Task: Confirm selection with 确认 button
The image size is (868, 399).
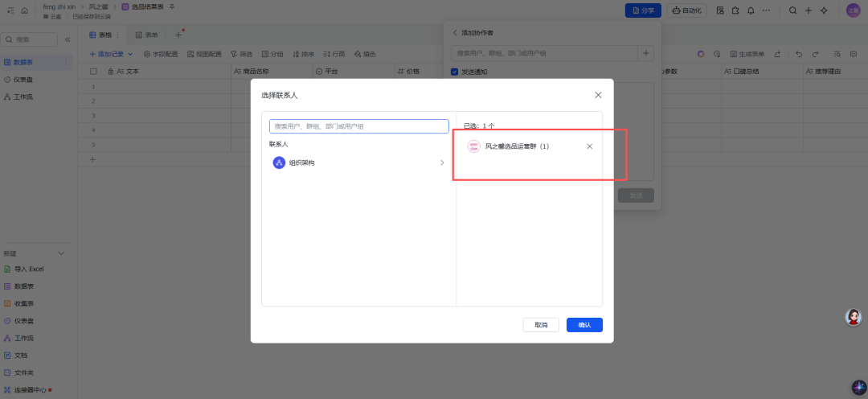Action: pos(584,325)
